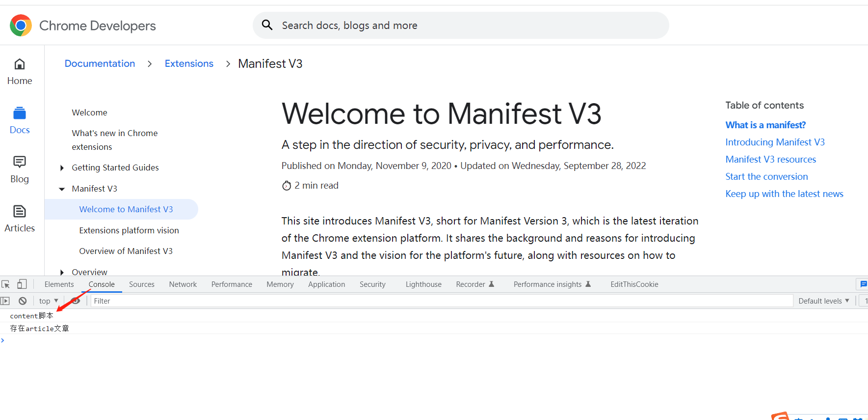868x420 pixels.
Task: Open console messages via the blue speech bubble icon
Action: 863,284
